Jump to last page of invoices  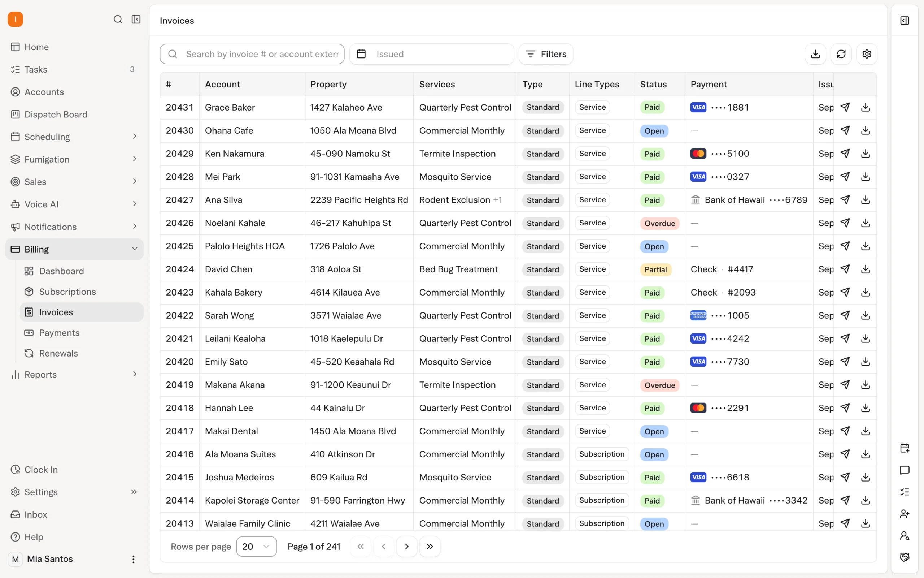[430, 547]
